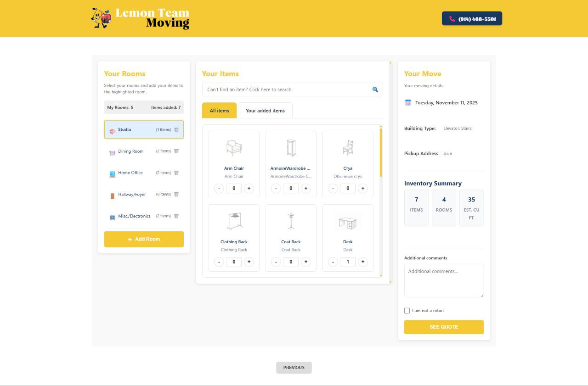Select the Studio room

click(144, 129)
